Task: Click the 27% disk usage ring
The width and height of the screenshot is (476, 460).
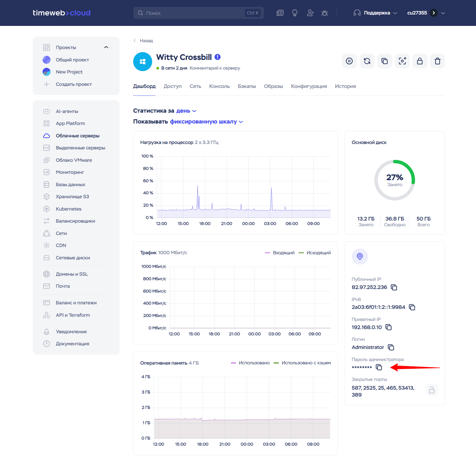Action: point(394,180)
